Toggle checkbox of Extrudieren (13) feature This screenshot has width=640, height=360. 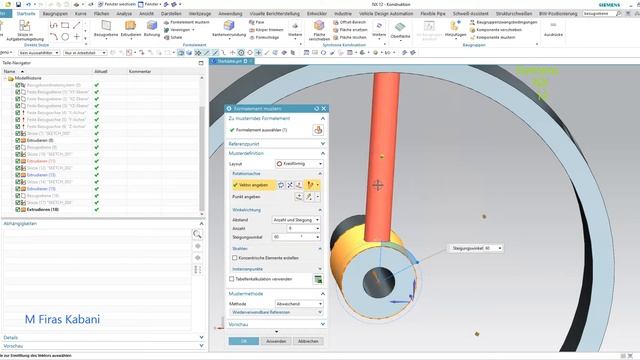point(18,175)
